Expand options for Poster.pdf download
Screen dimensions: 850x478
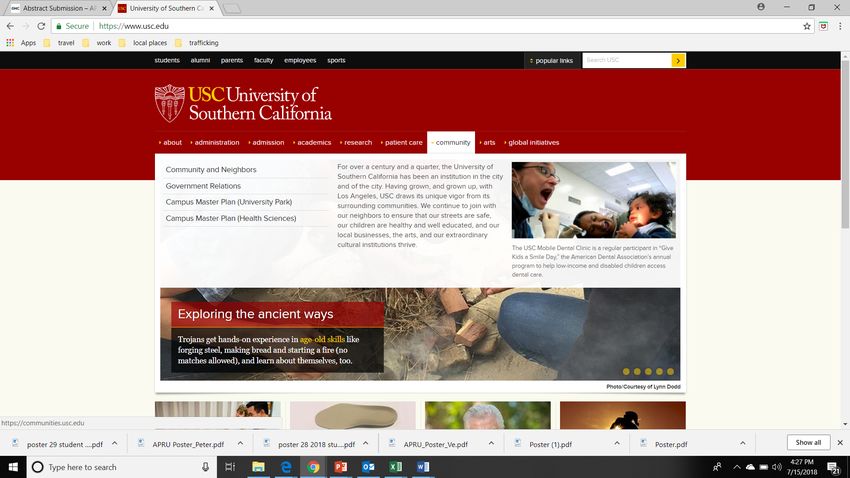click(742, 443)
